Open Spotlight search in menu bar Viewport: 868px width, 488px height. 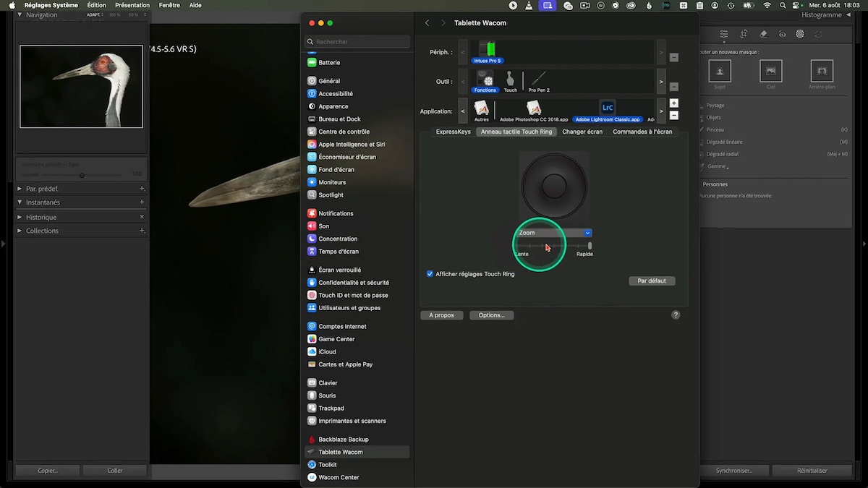[783, 5]
